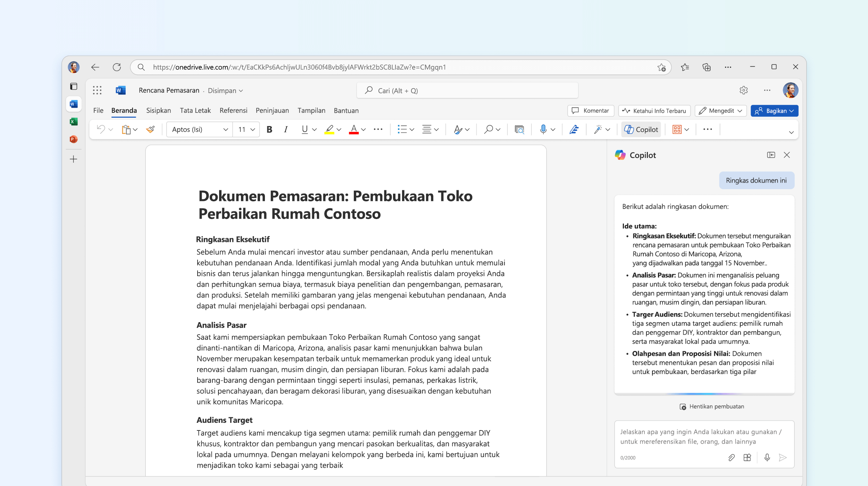Open more font options ellipsis

tap(378, 129)
